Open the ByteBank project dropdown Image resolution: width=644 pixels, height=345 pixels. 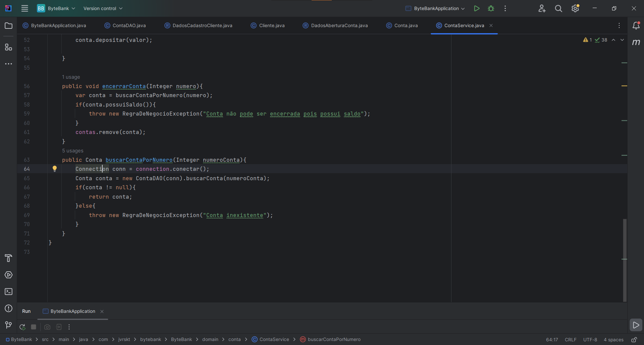coord(56,8)
